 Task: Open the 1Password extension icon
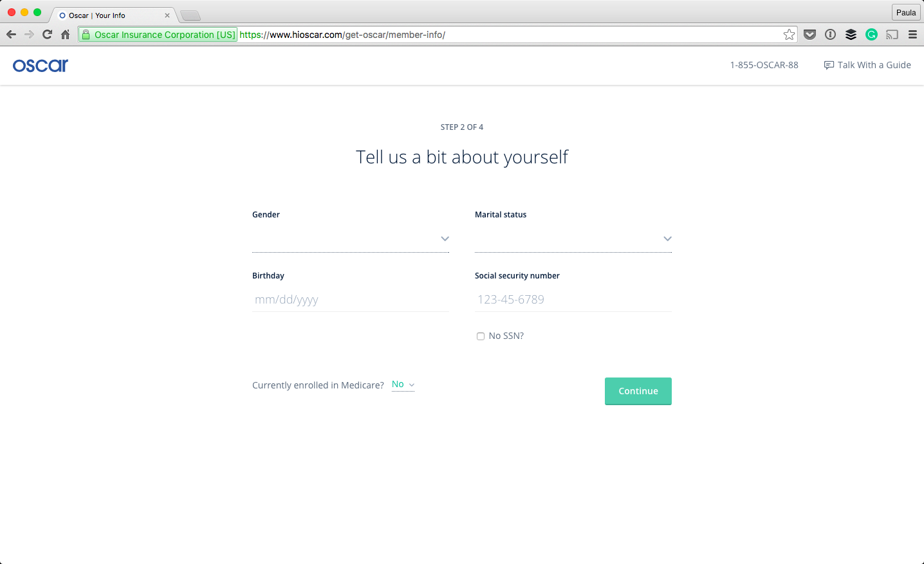(x=831, y=35)
